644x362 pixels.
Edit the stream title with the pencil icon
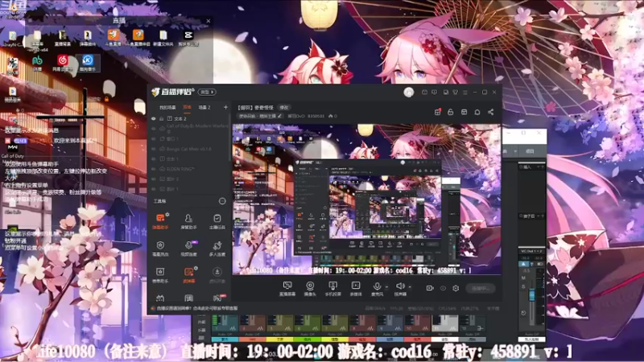pyautogui.click(x=279, y=116)
